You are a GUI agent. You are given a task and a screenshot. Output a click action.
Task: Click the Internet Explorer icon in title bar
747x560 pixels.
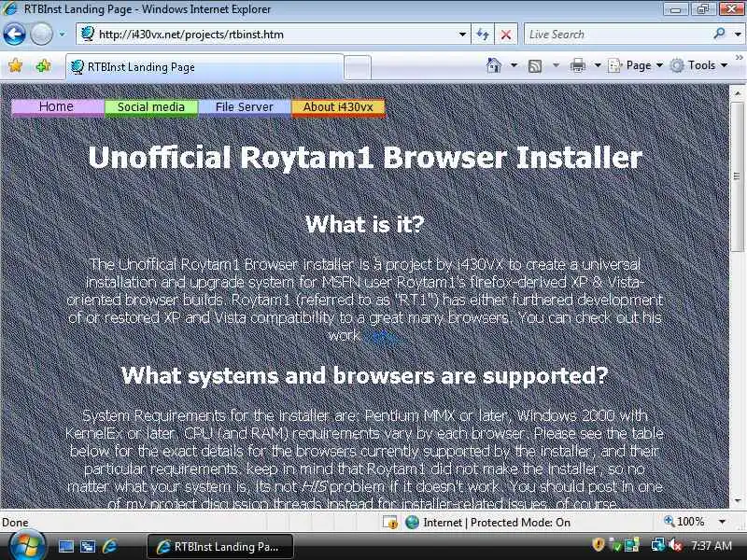point(10,8)
